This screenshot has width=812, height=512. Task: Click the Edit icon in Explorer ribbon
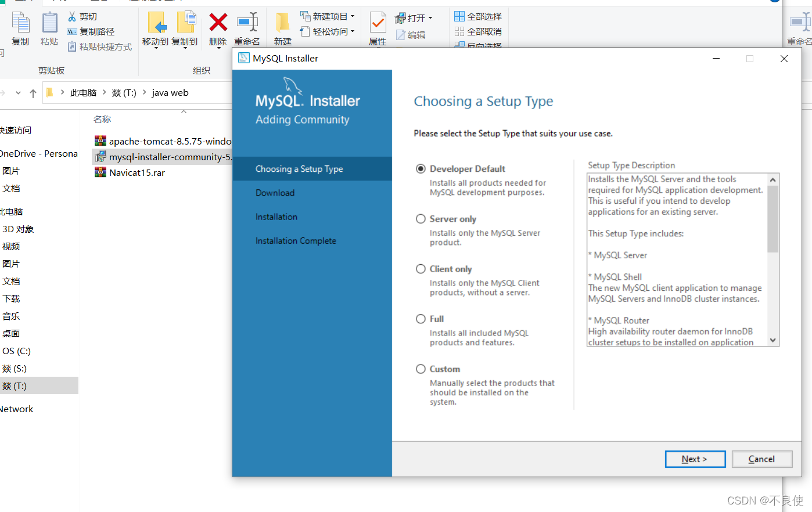401,35
